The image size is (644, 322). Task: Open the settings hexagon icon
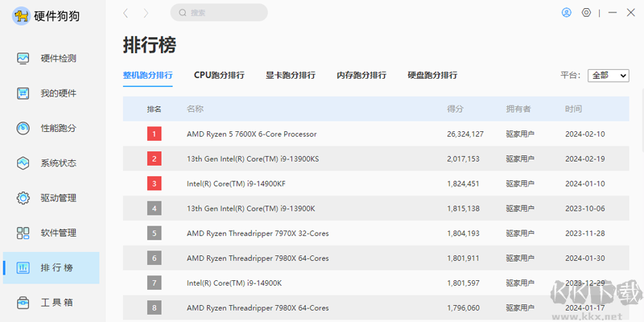[x=587, y=13]
